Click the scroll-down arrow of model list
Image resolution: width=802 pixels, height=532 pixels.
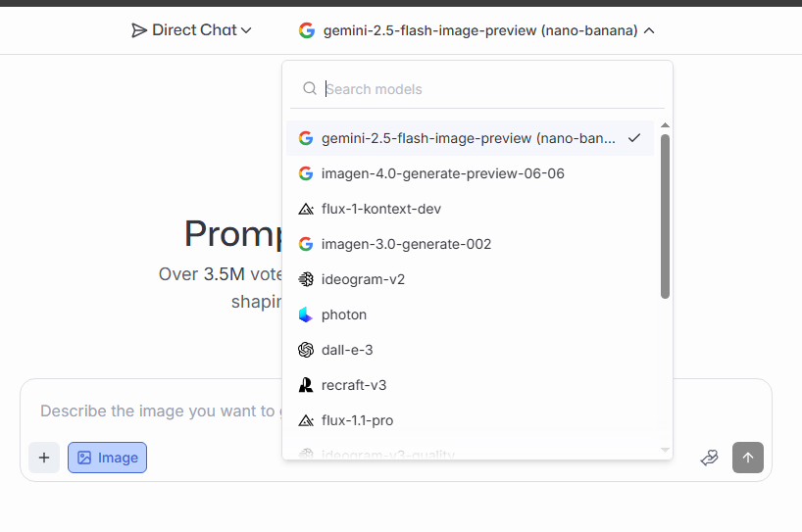[665, 450]
